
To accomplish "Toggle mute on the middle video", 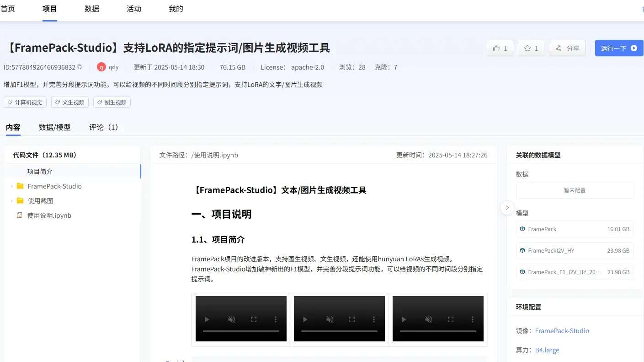I will (330, 319).
